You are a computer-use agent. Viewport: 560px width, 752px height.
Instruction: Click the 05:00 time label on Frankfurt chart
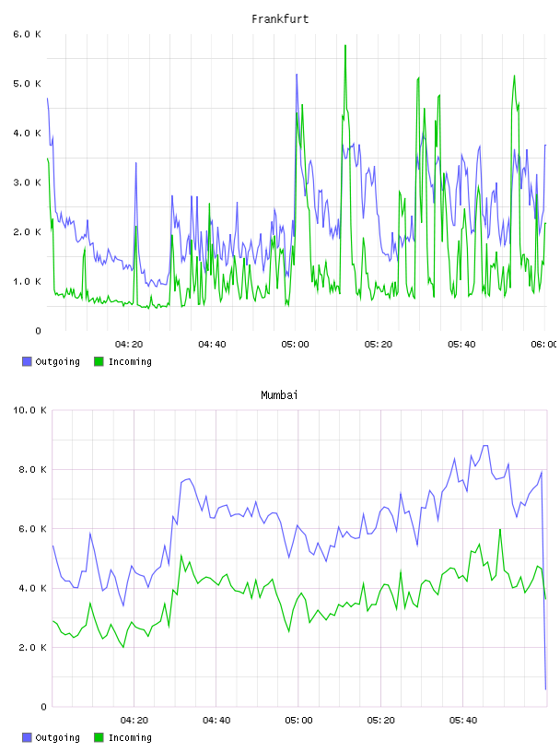tap(295, 345)
